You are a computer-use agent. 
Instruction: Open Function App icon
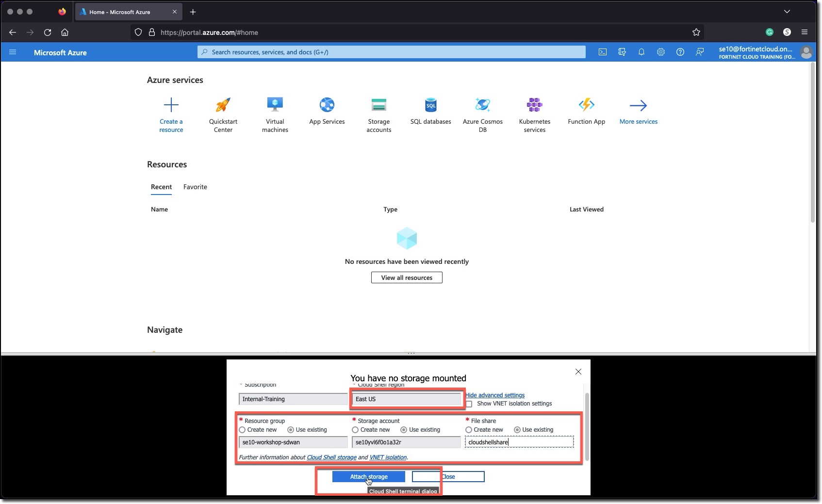tap(587, 105)
